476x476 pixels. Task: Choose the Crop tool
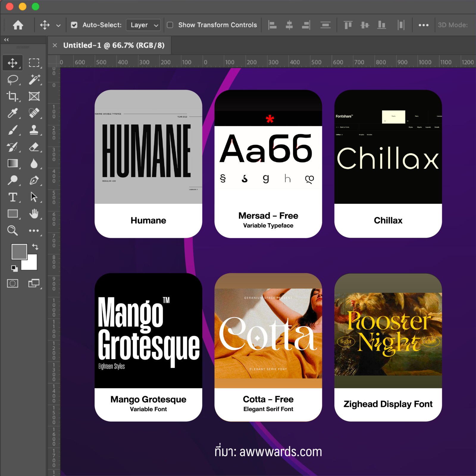(12, 96)
